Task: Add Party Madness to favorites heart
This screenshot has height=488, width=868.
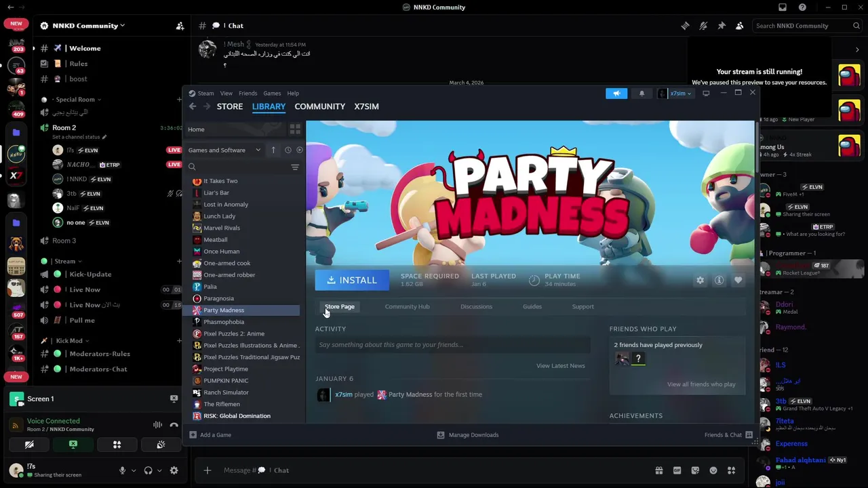Action: coord(738,280)
